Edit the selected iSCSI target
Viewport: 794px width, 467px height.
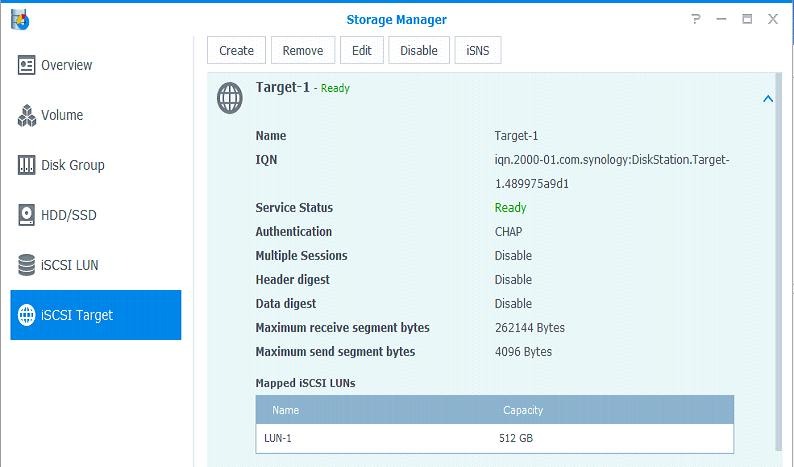click(x=361, y=51)
